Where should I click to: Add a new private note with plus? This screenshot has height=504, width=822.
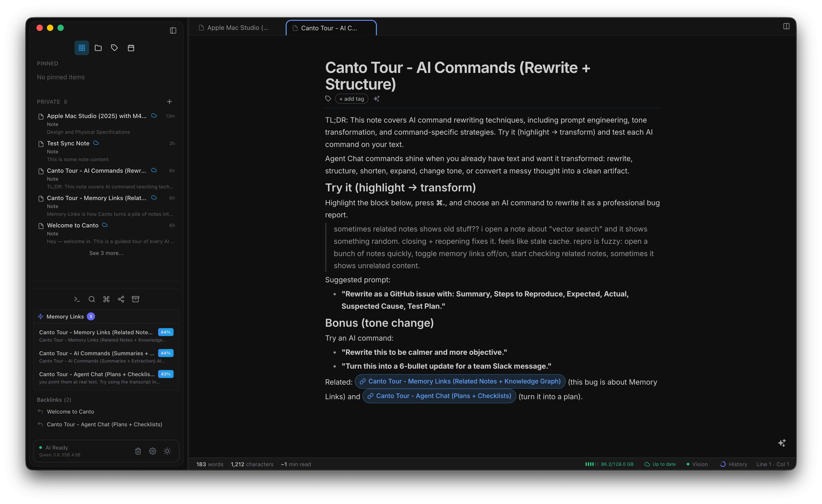170,101
